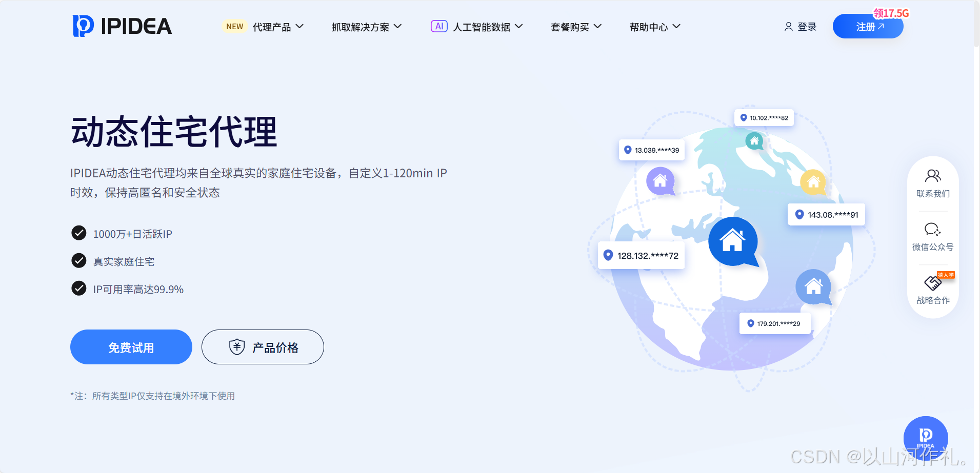Click the 1000万+日活跃IP text
Viewport: 980px width, 473px height.
(x=133, y=234)
